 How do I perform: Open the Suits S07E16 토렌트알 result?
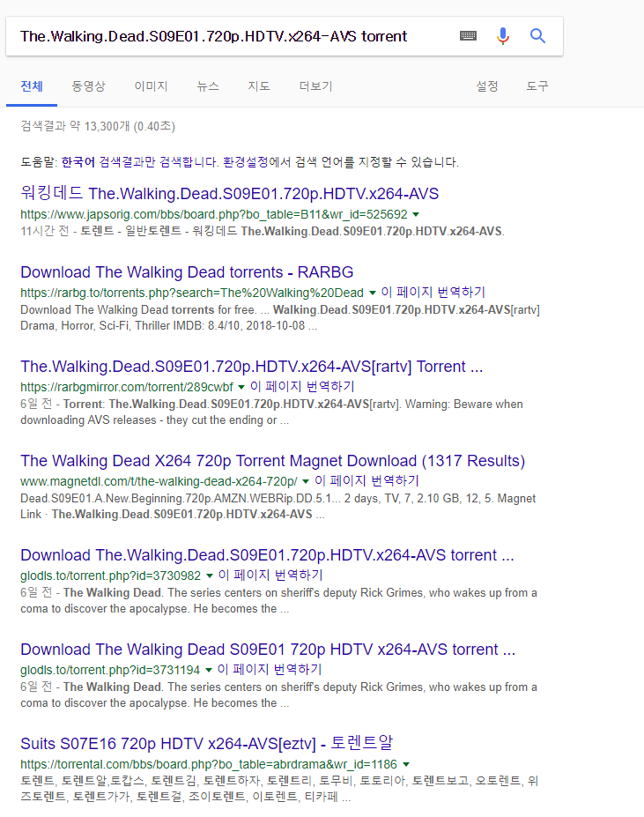[x=206, y=743]
